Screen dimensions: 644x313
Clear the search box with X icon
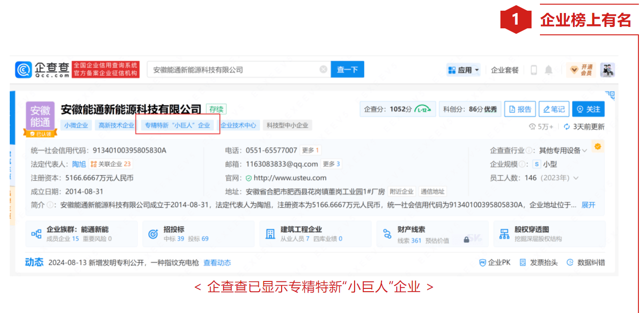pyautogui.click(x=323, y=70)
